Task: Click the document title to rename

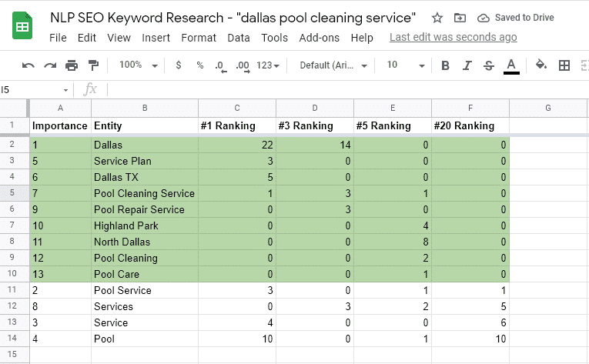Action: [233, 18]
